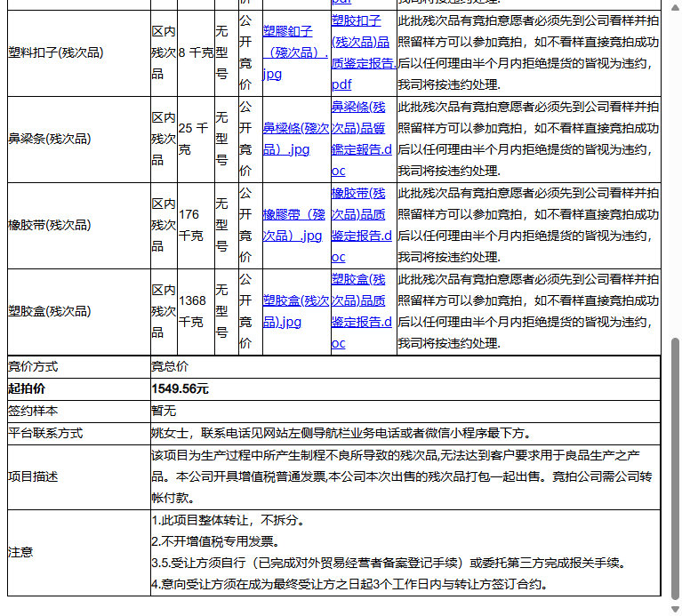
Task: Select the 橡胶带(残次品) name cell
Action: coord(79,225)
